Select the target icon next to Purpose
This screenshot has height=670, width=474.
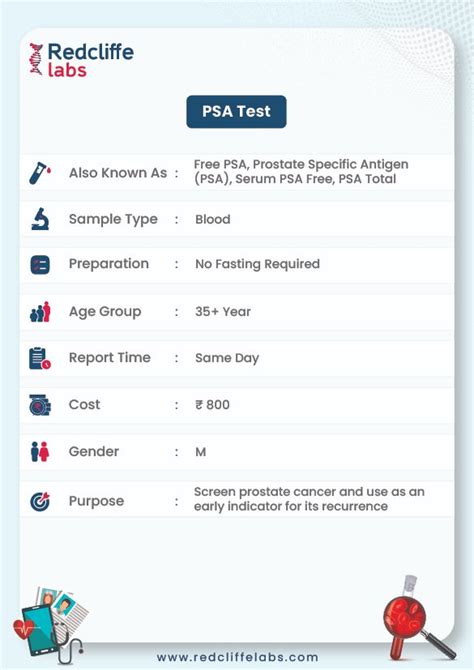[40, 501]
